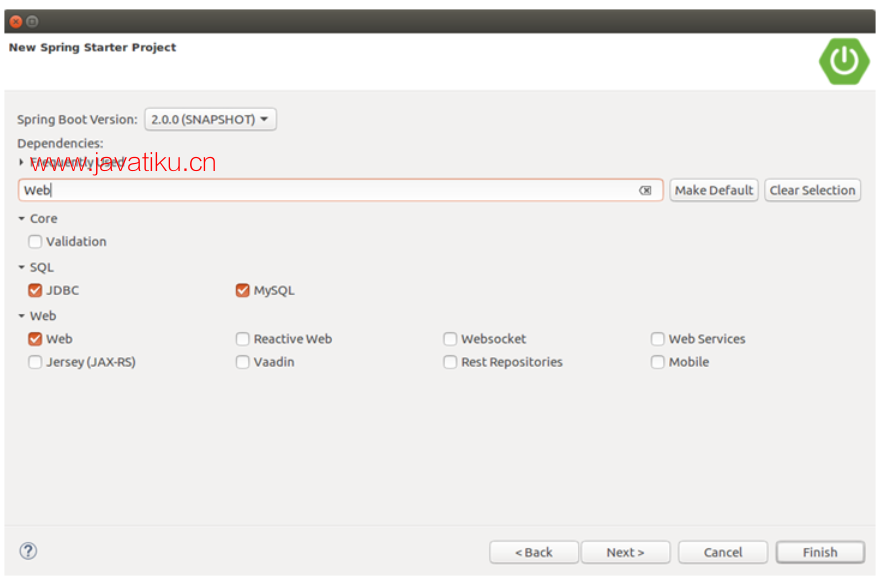Tick the Reactive Web checkbox

(x=242, y=339)
